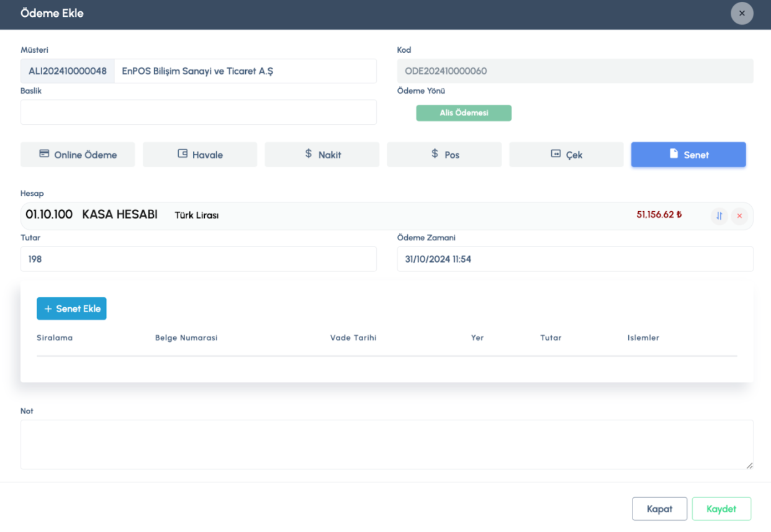This screenshot has height=532, width=771.
Task: Toggle the Alis Ödemesi payment direction
Action: pos(464,113)
